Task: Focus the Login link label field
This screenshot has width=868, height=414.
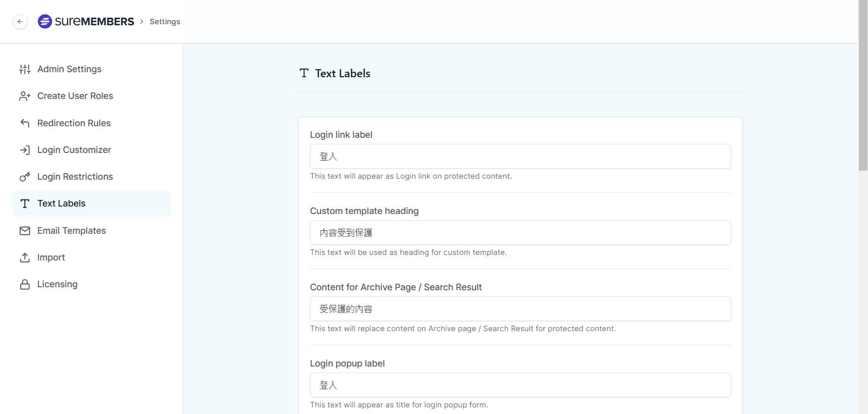Action: click(x=520, y=157)
